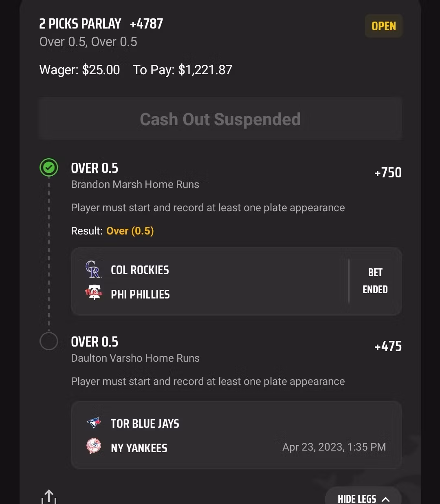Click the green checkmark on Marsh leg

[x=49, y=168]
